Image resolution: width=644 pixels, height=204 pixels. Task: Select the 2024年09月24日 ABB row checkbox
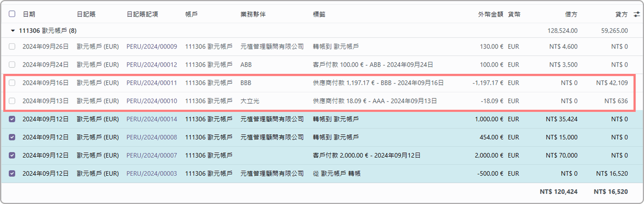click(12, 65)
